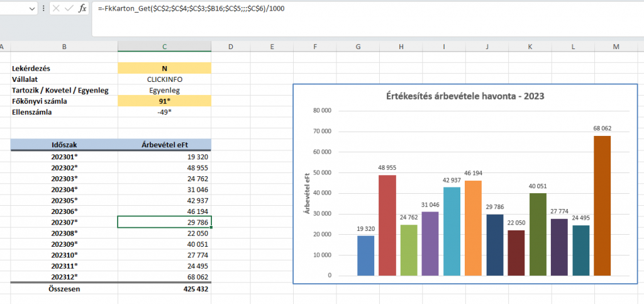
Task: Select the 202312* period cell
Action: pyautogui.click(x=64, y=277)
